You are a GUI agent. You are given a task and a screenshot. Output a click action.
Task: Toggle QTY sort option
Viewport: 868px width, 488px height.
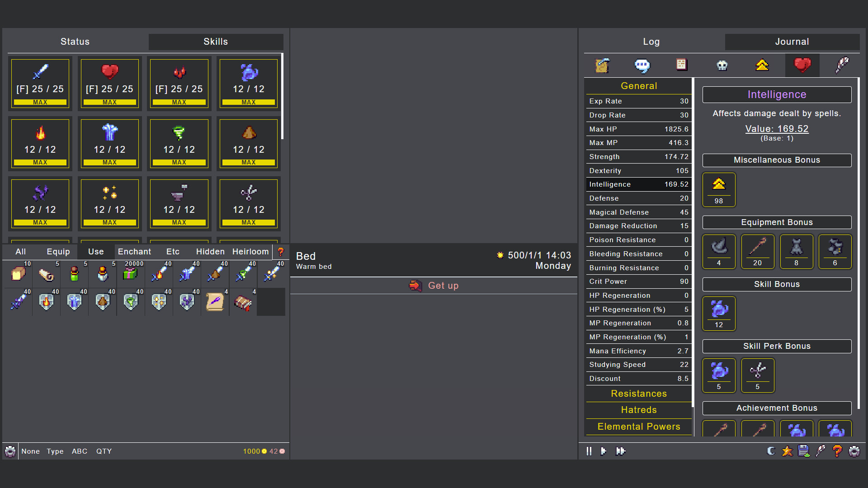pos(104,451)
